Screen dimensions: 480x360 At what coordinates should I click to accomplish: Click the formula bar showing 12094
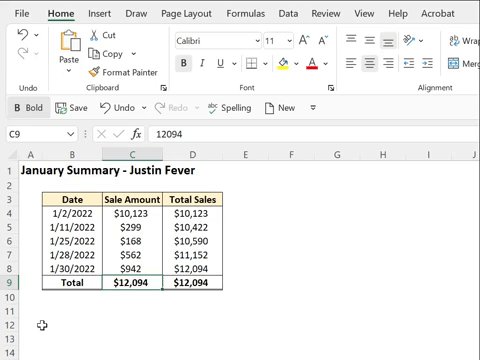click(313, 134)
